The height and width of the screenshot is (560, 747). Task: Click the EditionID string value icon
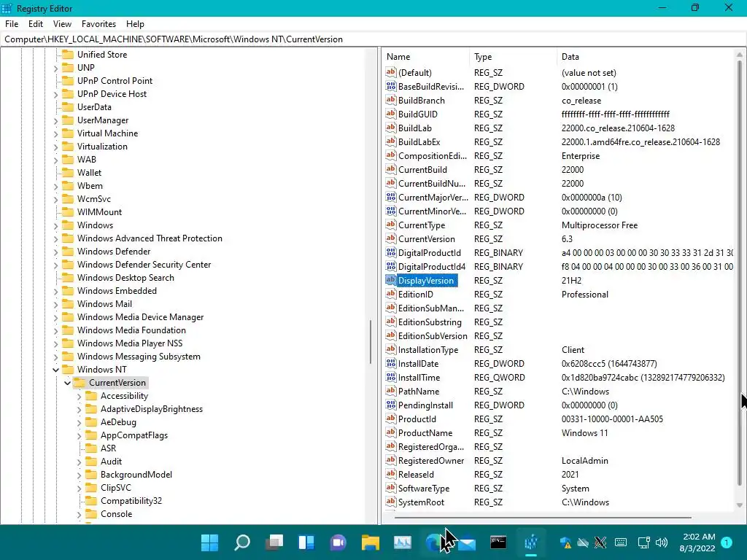pos(391,294)
